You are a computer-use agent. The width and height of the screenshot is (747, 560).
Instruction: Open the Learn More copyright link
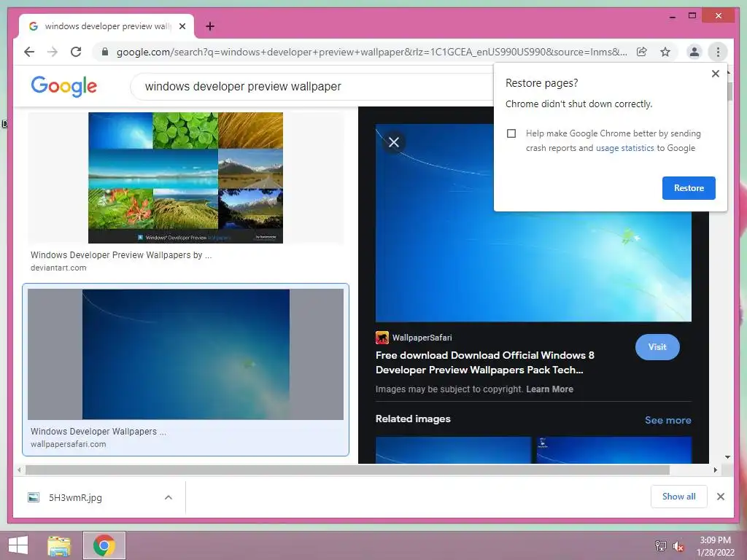coord(549,389)
